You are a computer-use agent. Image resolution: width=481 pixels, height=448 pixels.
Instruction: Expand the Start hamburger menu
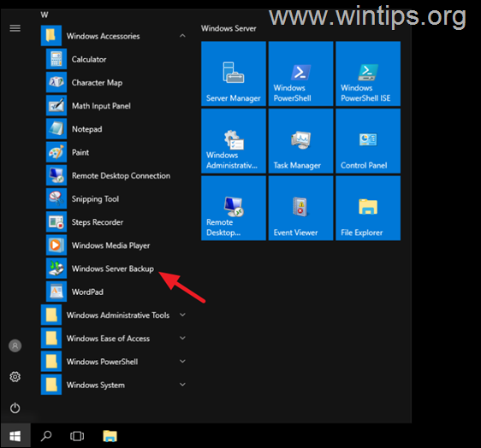pyautogui.click(x=15, y=28)
